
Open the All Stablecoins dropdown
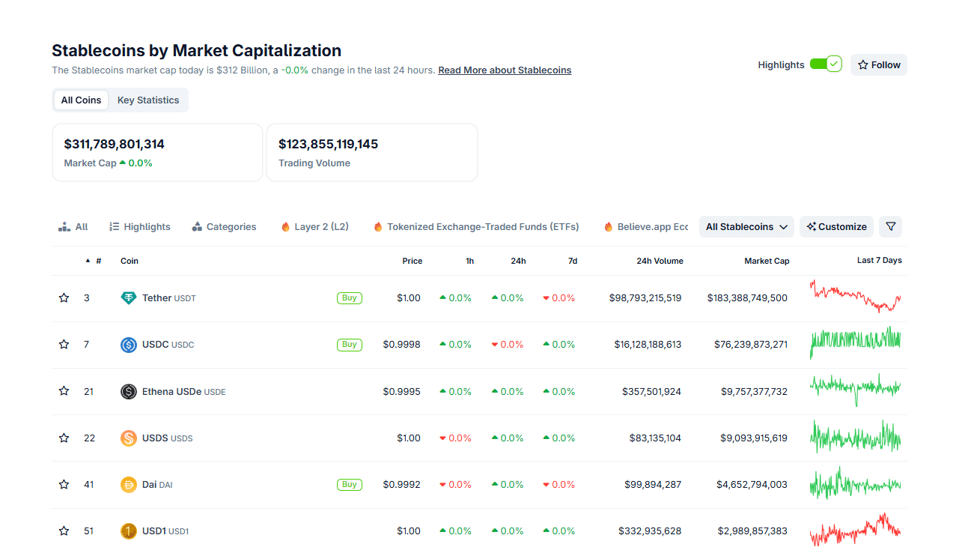point(746,226)
